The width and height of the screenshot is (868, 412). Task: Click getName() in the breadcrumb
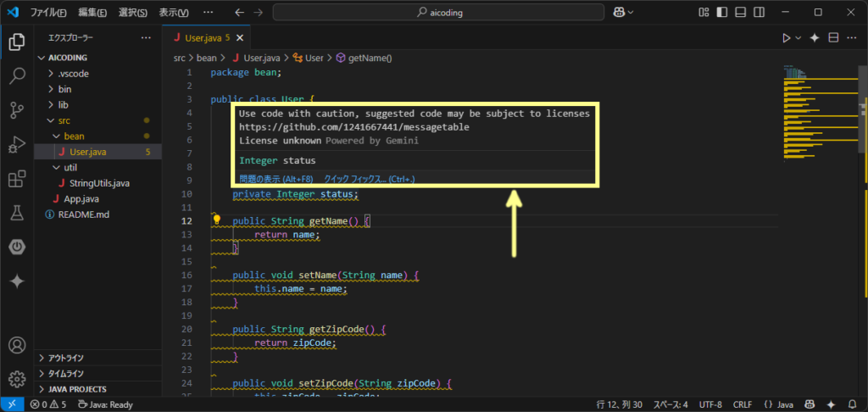370,58
